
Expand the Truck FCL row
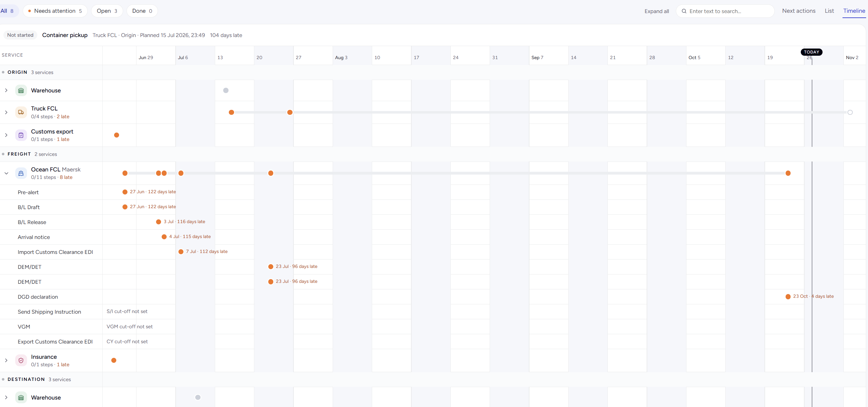point(6,112)
